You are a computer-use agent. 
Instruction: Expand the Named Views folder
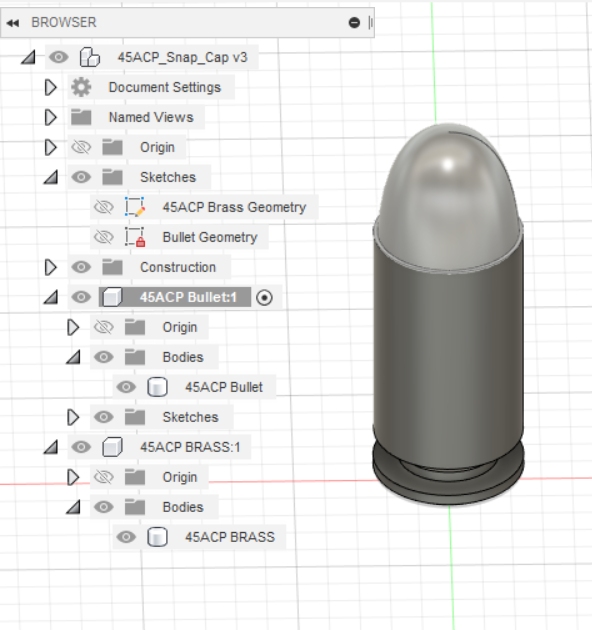[50, 117]
